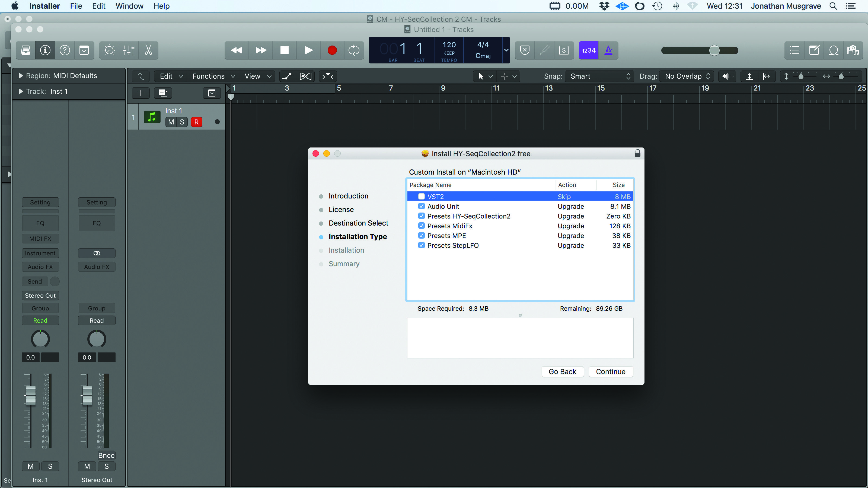
Task: Open the Edit dropdown in Tracks area
Action: pos(171,76)
